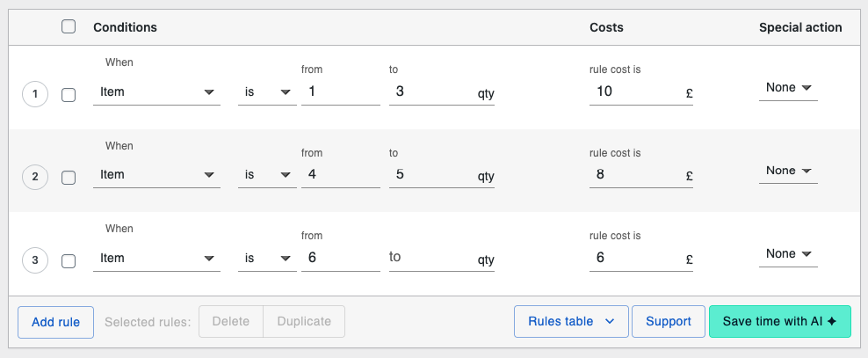Screen dimensions: 868x358
Task: Click the 'from' field of rule 2 showing 4
Action: [340, 175]
